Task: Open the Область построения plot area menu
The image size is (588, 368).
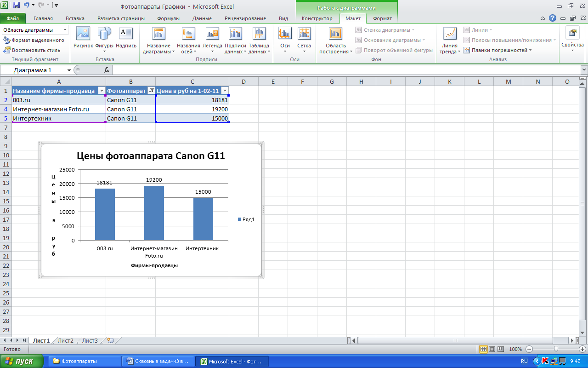Action: tap(336, 40)
